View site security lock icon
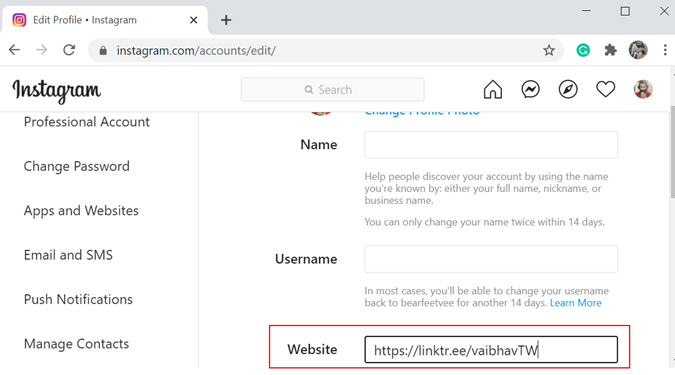675x375 pixels. pyautogui.click(x=103, y=51)
